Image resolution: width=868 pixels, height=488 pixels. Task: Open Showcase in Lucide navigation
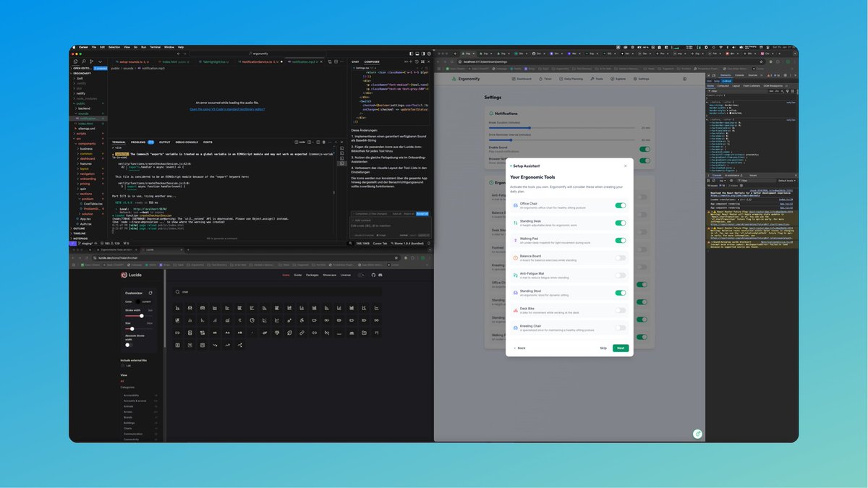329,275
